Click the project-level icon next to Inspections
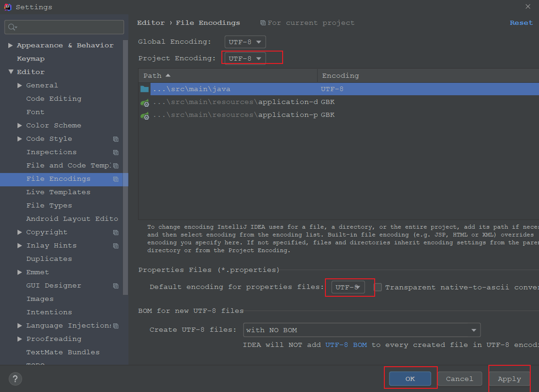 116,152
